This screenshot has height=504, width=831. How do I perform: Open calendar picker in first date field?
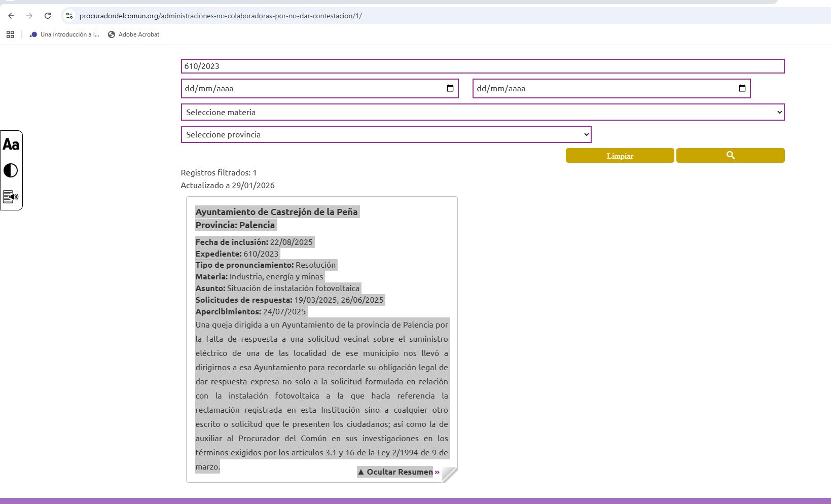pos(450,88)
